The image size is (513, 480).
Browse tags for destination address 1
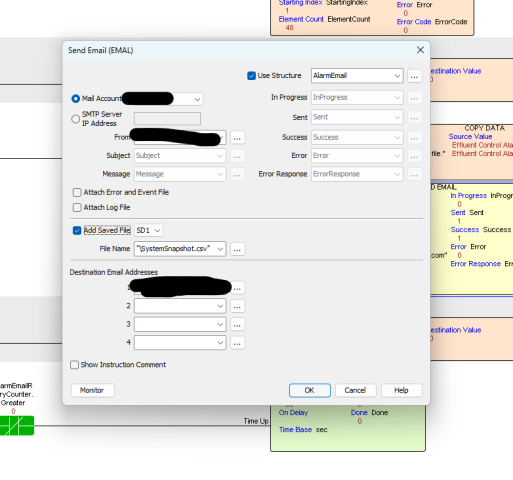tap(237, 288)
